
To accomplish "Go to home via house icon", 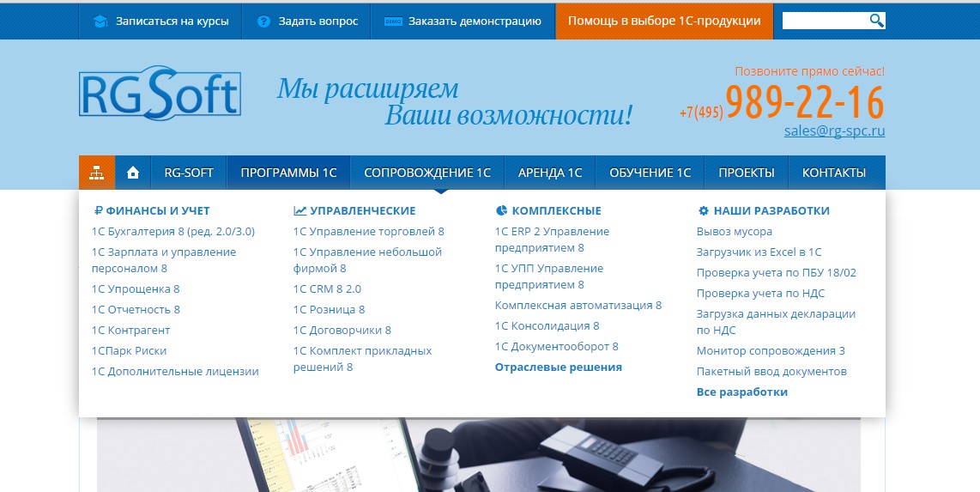I will tap(132, 173).
